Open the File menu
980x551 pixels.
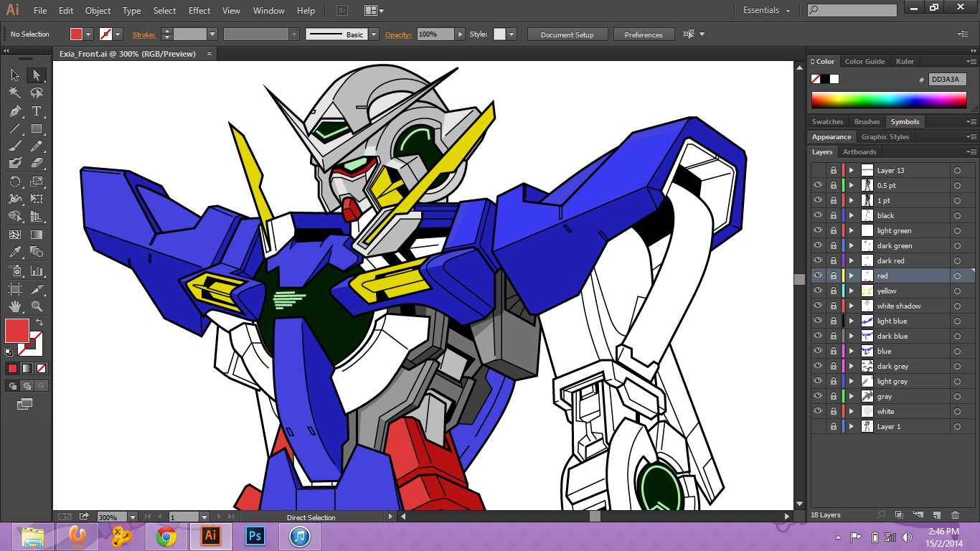[x=40, y=11]
